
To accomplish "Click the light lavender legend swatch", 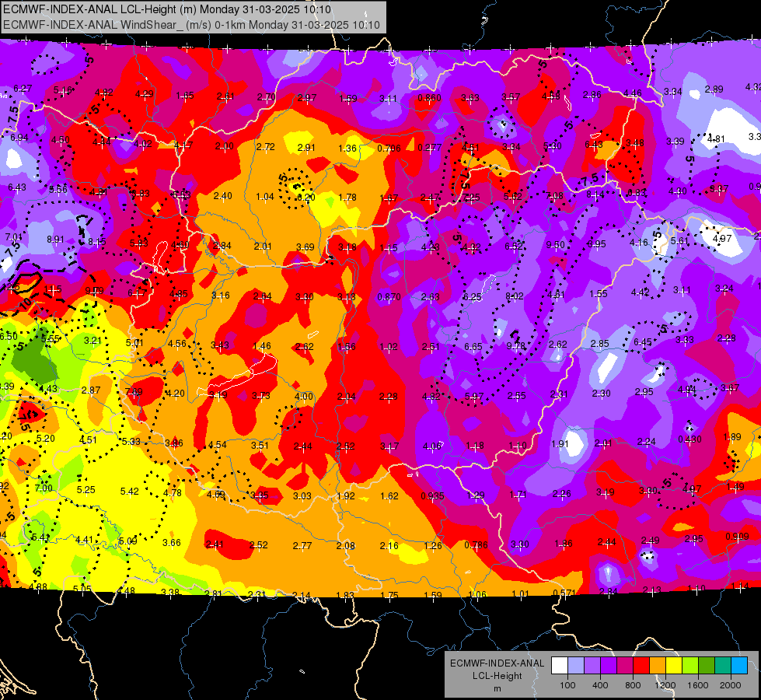I will tap(576, 665).
